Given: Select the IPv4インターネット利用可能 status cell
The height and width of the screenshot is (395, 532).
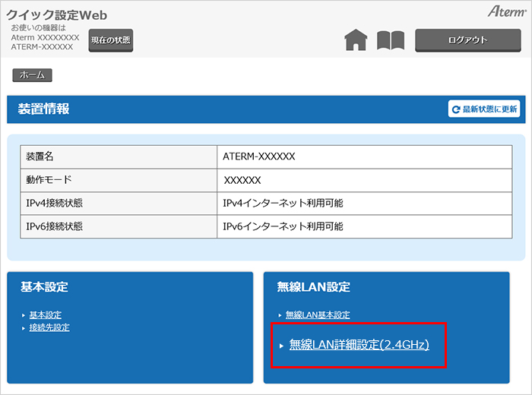Looking at the screenshot, I should click(x=283, y=204).
